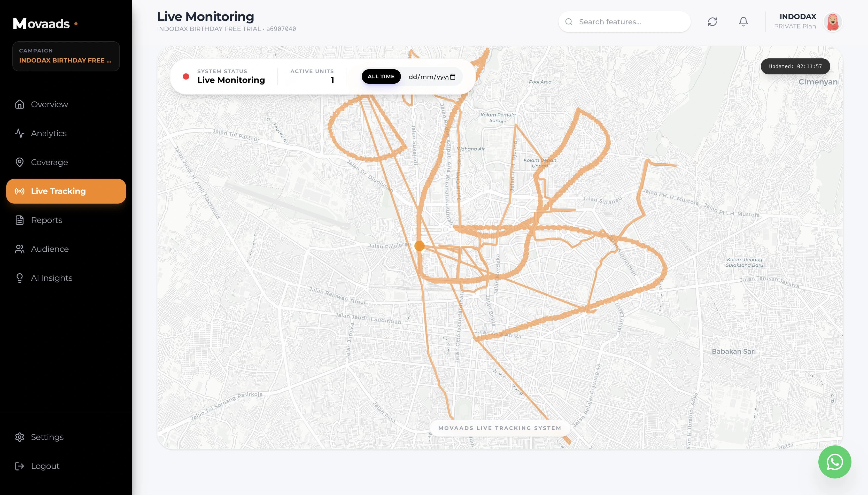
Task: Open Reports via the document icon
Action: pos(20,220)
